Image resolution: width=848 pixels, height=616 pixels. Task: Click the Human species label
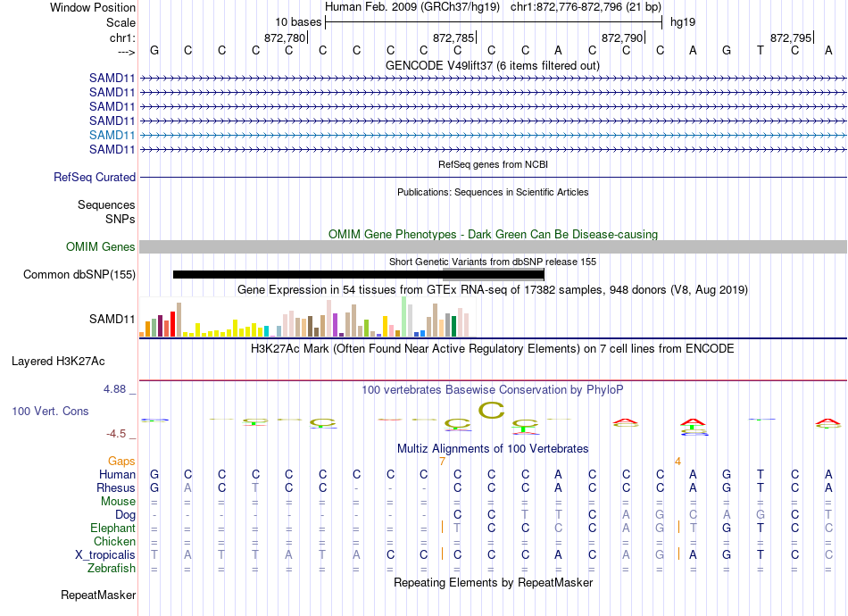tap(117, 474)
